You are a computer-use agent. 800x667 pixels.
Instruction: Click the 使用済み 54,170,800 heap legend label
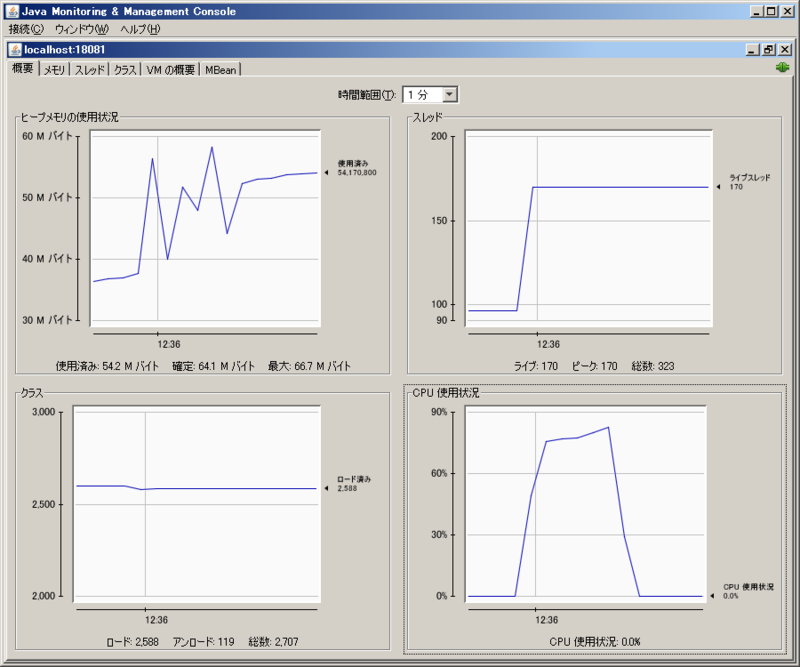coord(357,168)
